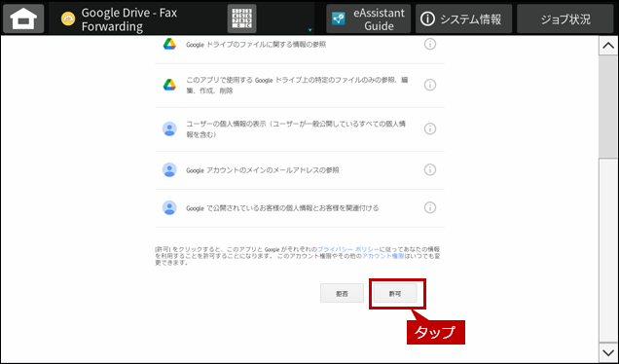Screen dimensions: 619x364
Task: Click profile icon beside メインのメールアドレスの参照
Action: coord(169,169)
